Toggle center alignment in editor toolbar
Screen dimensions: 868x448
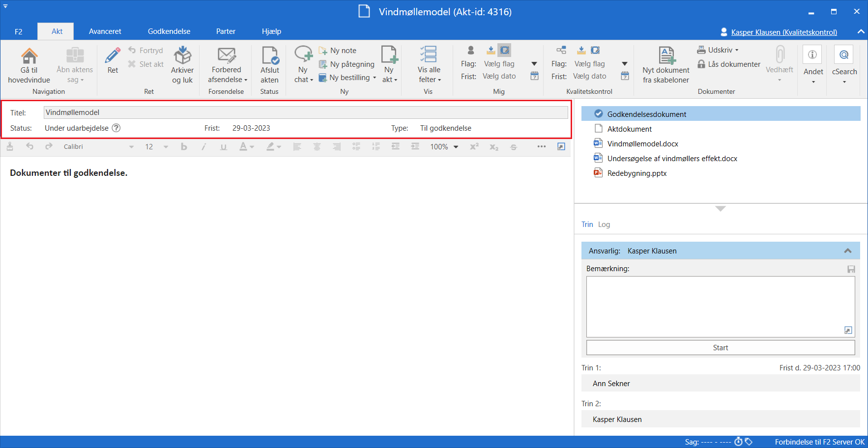[317, 146]
